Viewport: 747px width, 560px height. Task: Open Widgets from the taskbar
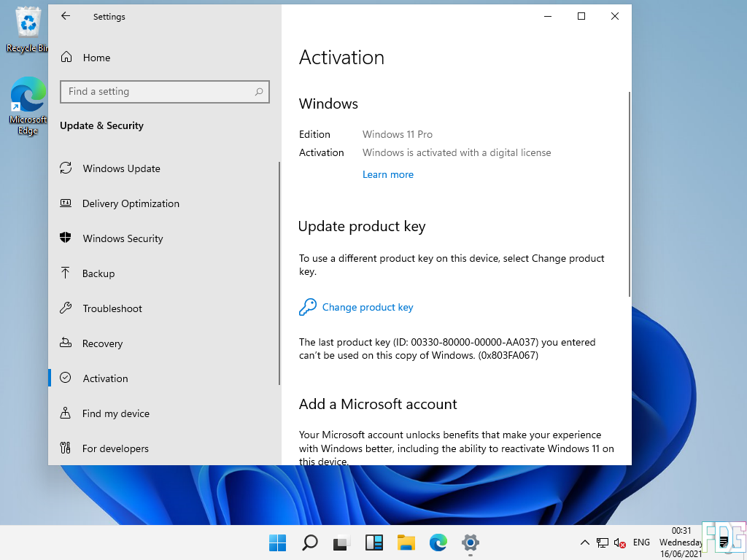[x=374, y=542]
